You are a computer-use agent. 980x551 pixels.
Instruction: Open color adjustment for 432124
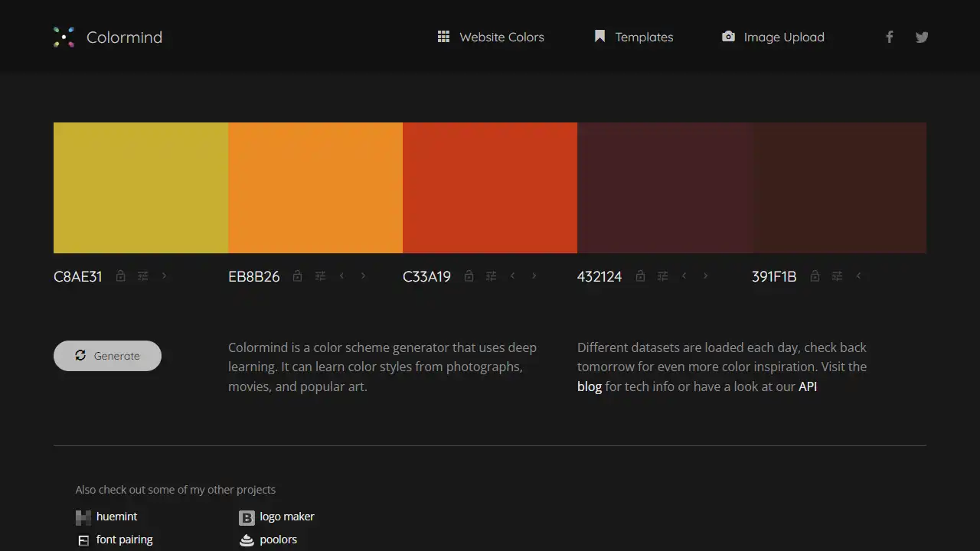[x=662, y=275]
